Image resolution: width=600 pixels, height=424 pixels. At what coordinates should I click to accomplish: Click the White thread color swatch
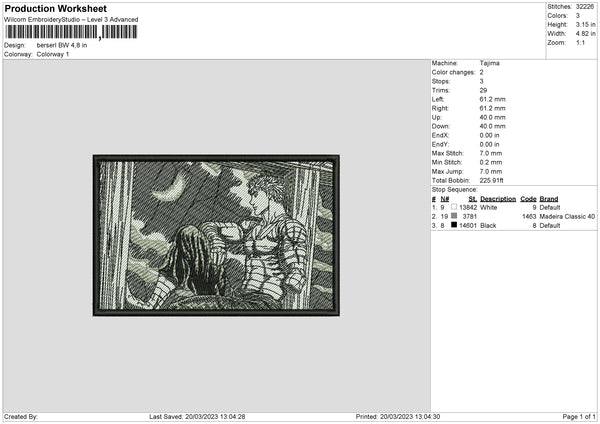454,207
